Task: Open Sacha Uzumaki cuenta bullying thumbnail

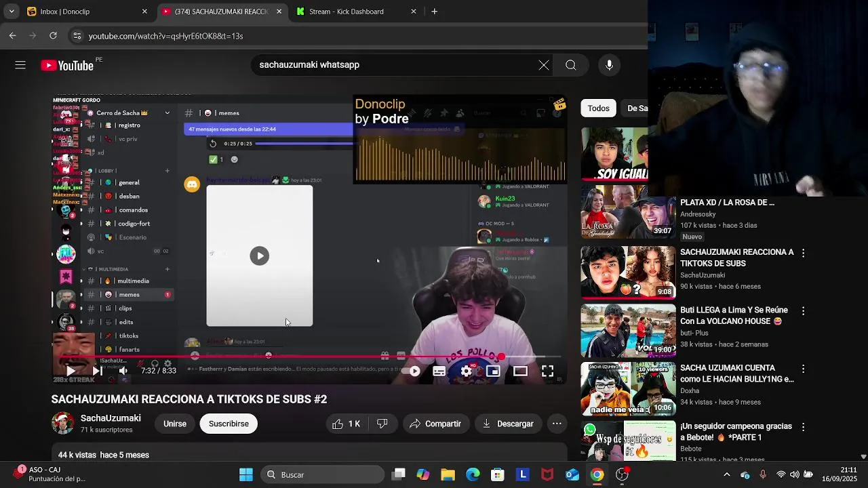Action: coord(628,389)
